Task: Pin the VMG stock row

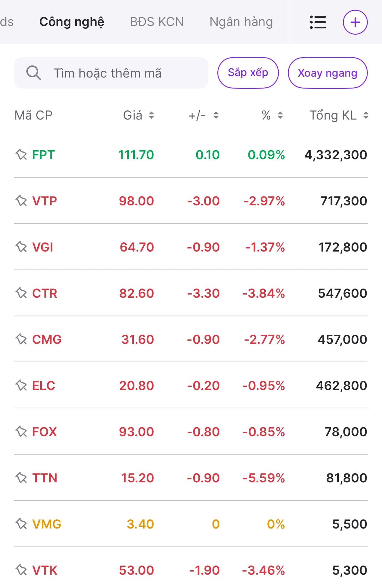Action: (21, 524)
